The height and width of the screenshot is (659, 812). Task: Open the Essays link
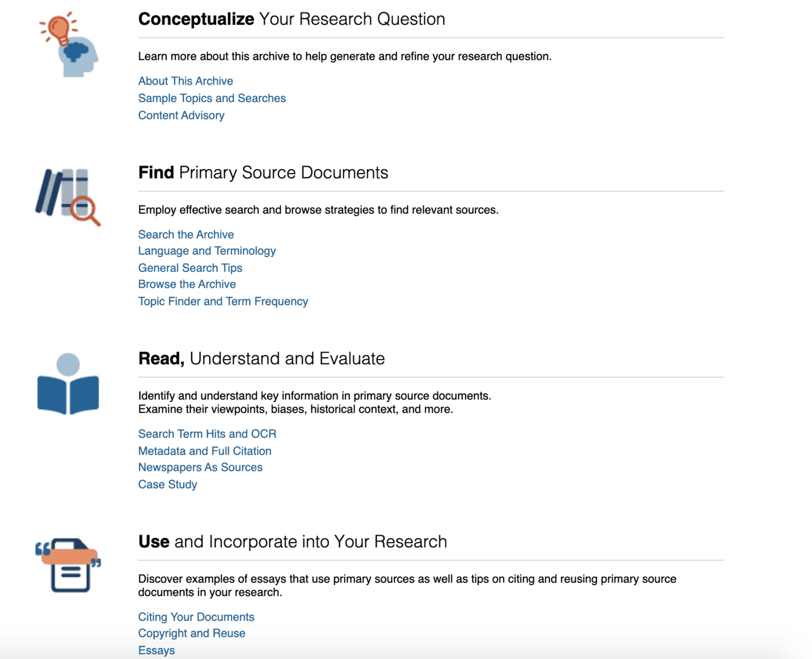pos(156,650)
